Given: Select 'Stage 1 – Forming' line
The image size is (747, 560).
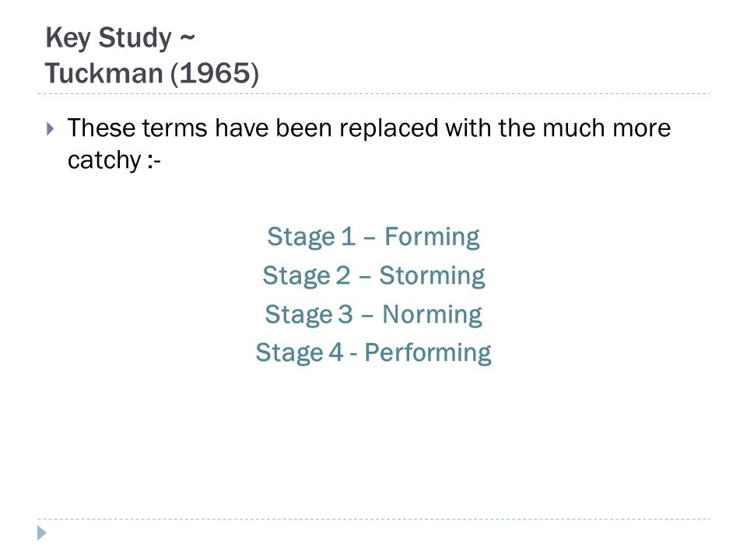Looking at the screenshot, I should (373, 237).
